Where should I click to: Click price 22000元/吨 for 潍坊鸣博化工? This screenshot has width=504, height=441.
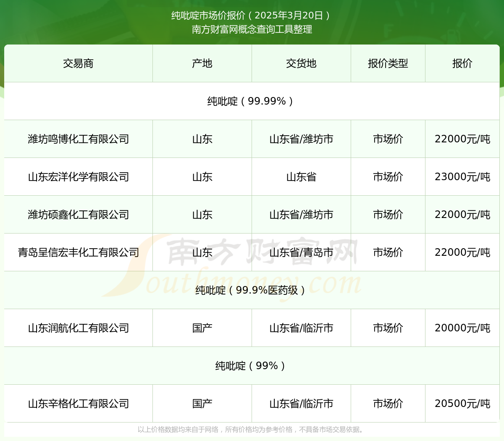point(462,139)
